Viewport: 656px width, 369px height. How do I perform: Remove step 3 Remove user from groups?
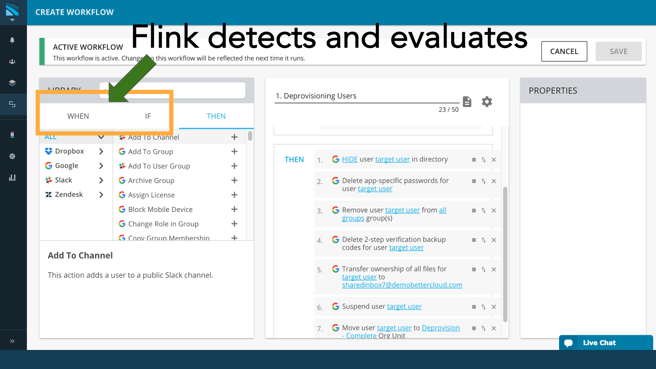[494, 210]
